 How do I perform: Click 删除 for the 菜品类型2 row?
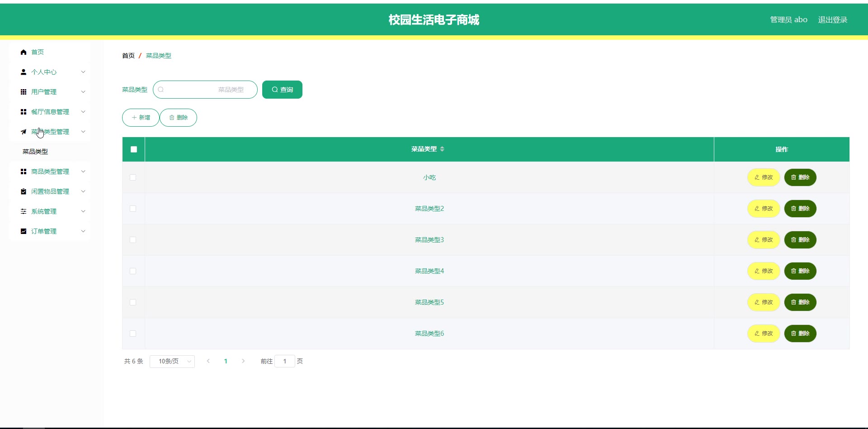[x=800, y=209]
